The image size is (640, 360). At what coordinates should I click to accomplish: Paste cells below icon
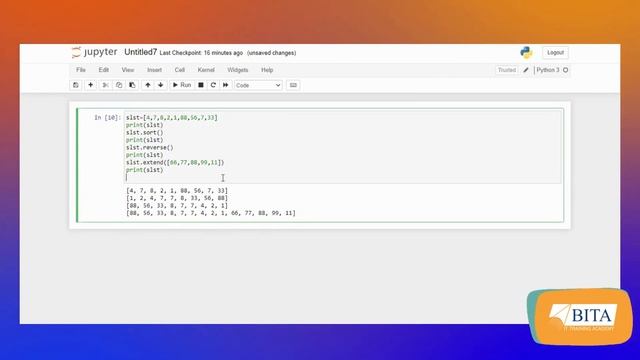pos(132,85)
